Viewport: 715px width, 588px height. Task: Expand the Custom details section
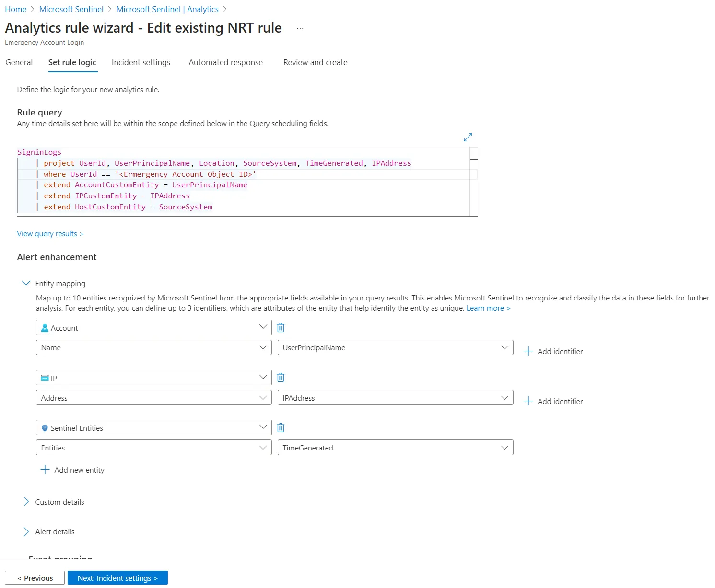click(x=26, y=502)
